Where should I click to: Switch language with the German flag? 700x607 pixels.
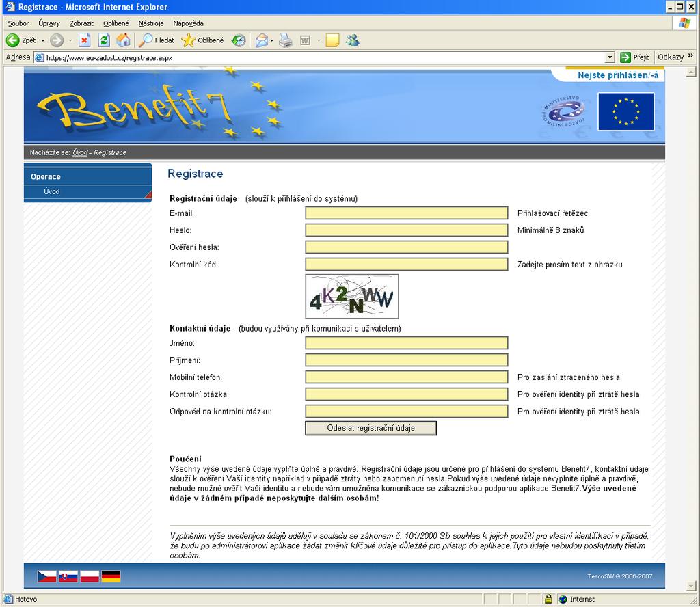coord(111,576)
